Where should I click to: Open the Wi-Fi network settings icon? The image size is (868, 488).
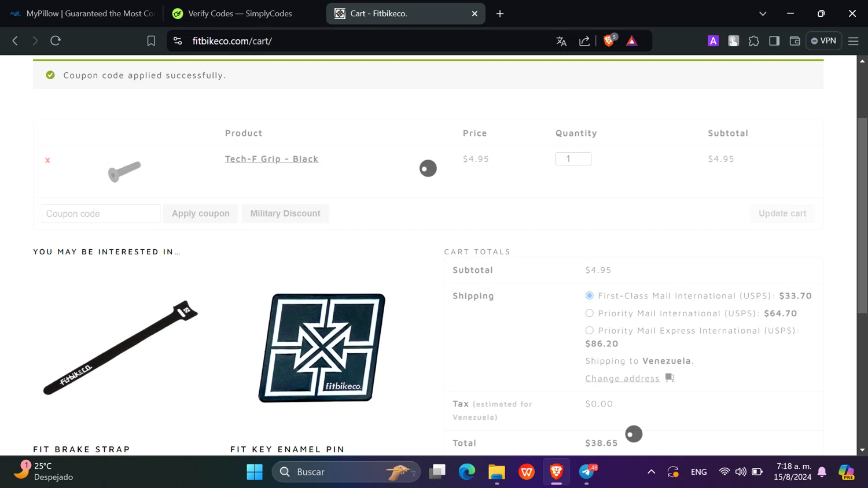pos(724,472)
